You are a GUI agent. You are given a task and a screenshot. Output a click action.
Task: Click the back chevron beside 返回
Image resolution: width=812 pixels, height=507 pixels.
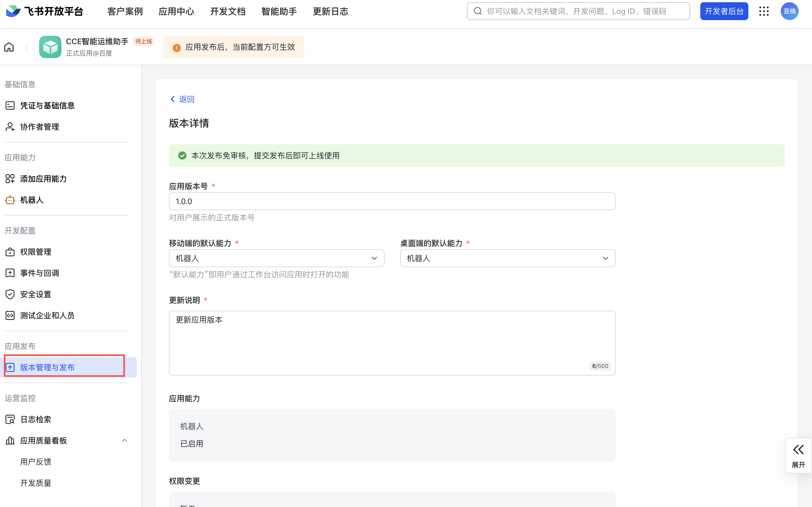[173, 99]
